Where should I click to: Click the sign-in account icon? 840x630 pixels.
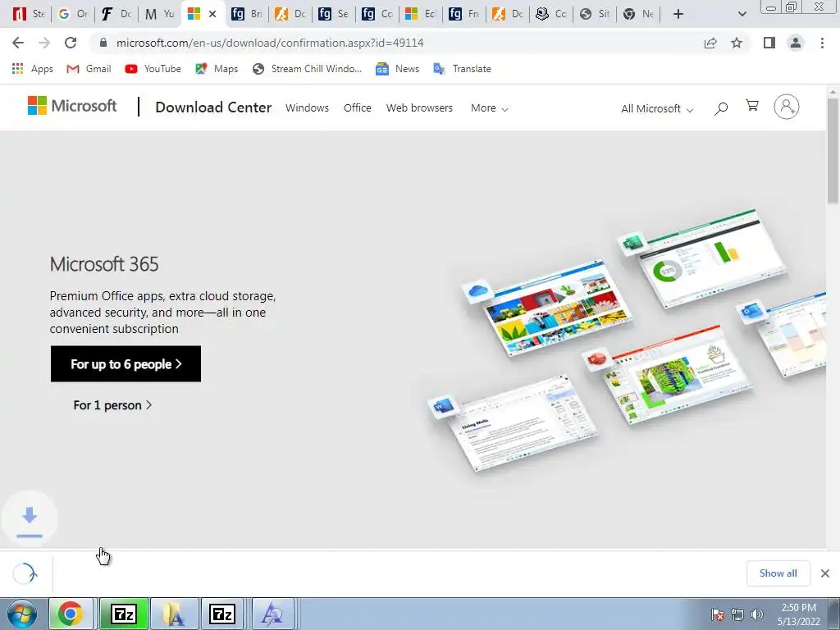[787, 107]
